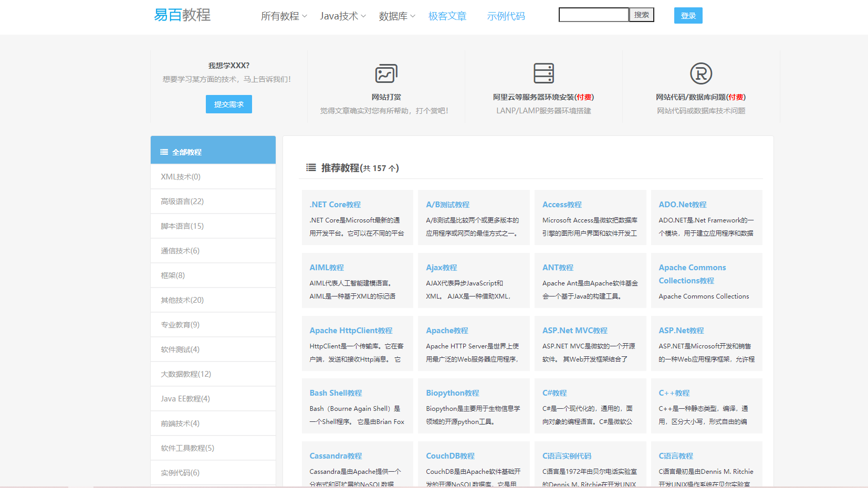Open the C语言实例代码 tutorial
The height and width of the screenshot is (488, 868).
click(567, 456)
